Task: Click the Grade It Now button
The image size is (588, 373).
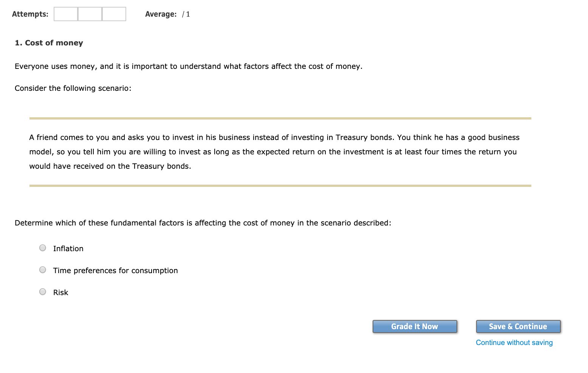Action: pos(414,326)
